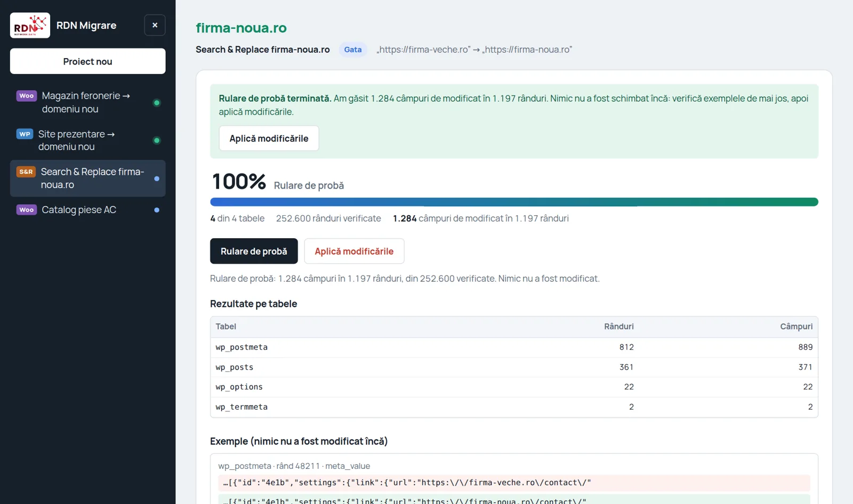Click the Tabel column header

click(x=226, y=327)
